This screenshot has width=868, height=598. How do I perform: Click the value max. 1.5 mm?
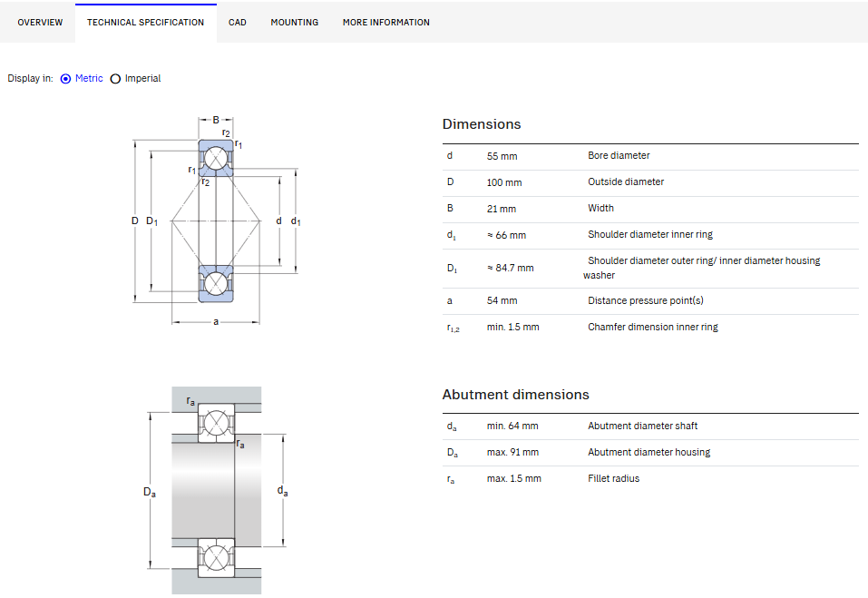pos(514,478)
